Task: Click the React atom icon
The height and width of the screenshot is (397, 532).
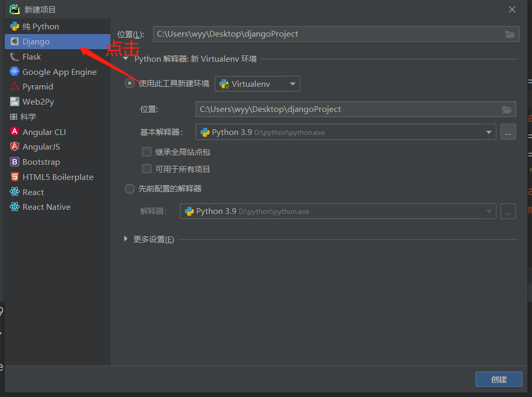Action: point(15,192)
